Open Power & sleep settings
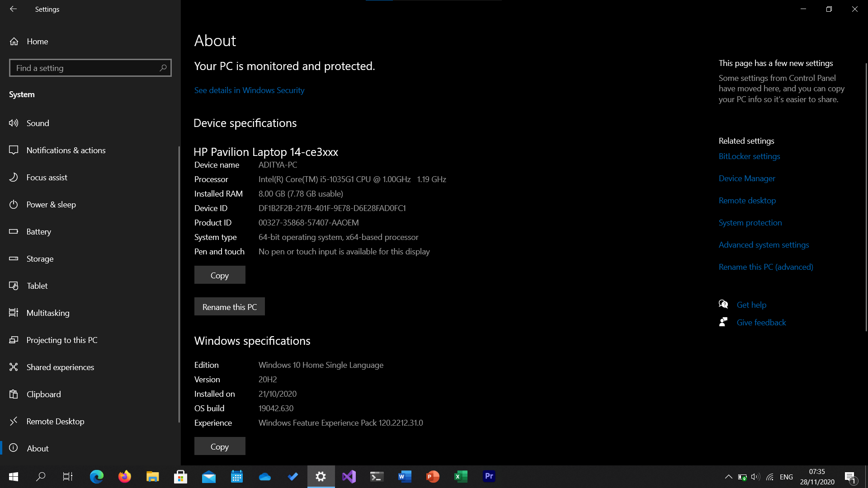868x488 pixels. [90, 204]
